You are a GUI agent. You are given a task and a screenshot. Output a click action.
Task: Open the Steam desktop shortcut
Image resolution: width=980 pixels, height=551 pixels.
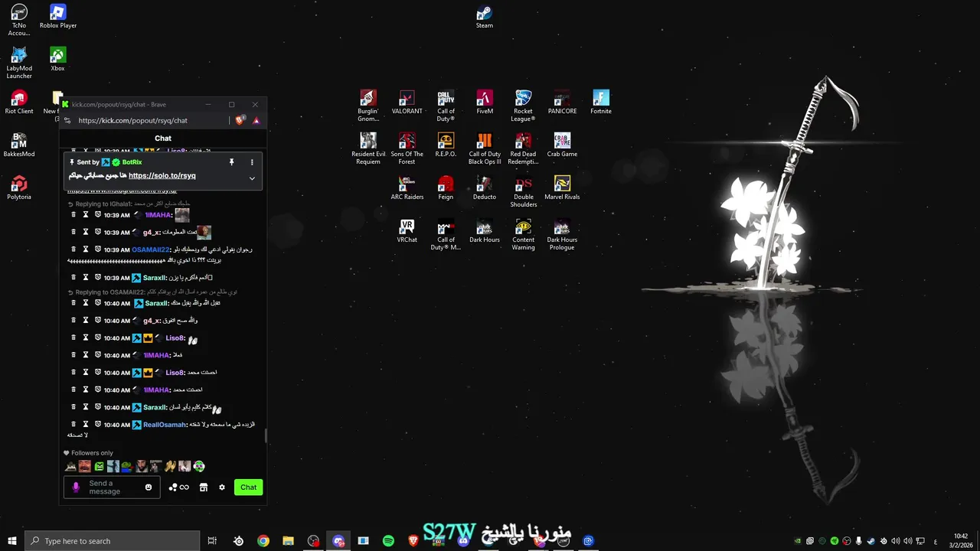[x=484, y=17]
